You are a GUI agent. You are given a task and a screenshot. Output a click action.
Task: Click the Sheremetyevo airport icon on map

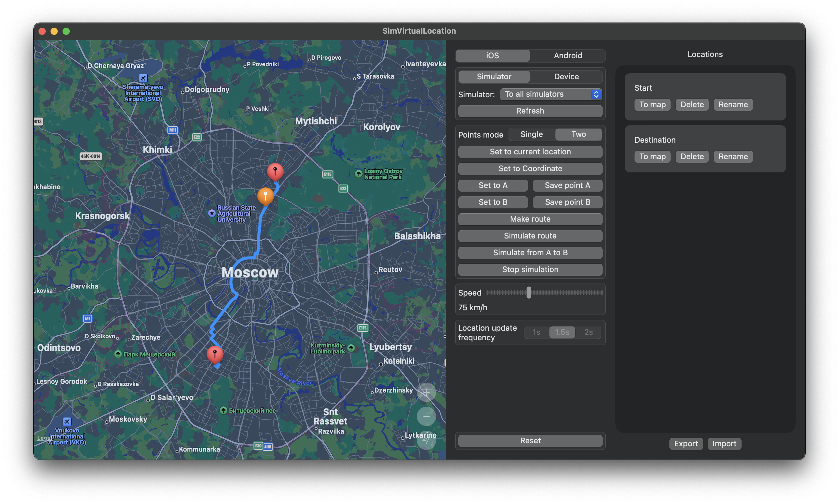pos(143,78)
